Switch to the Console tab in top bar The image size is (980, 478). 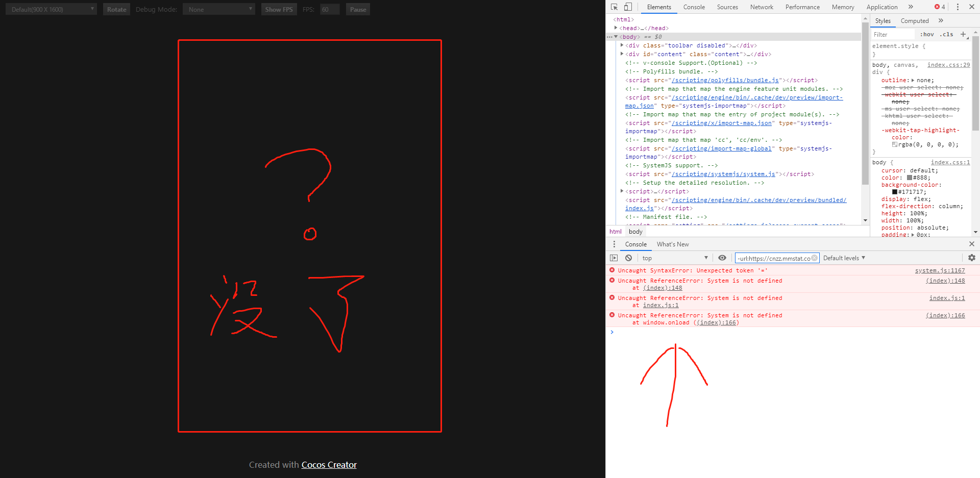point(694,7)
